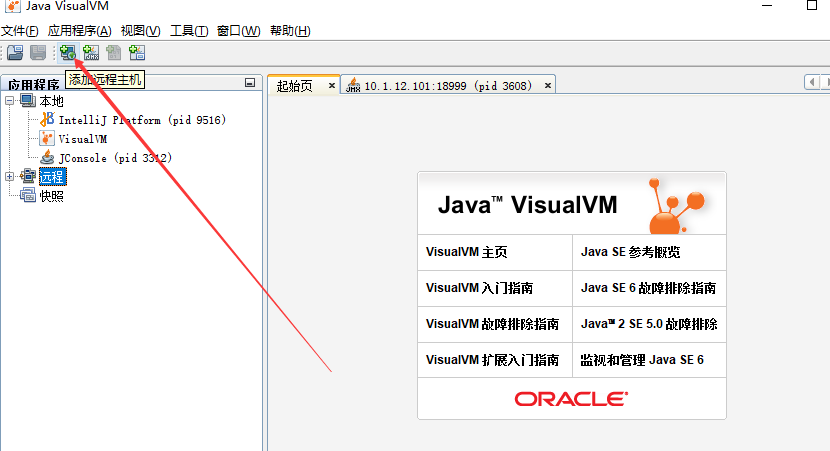This screenshot has width=830, height=451.
Task: Click the JConsole Java cup icon
Action: 47,157
